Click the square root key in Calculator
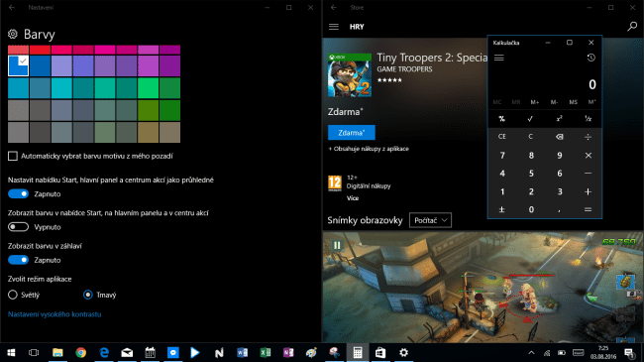The width and height of the screenshot is (644, 362). (531, 119)
